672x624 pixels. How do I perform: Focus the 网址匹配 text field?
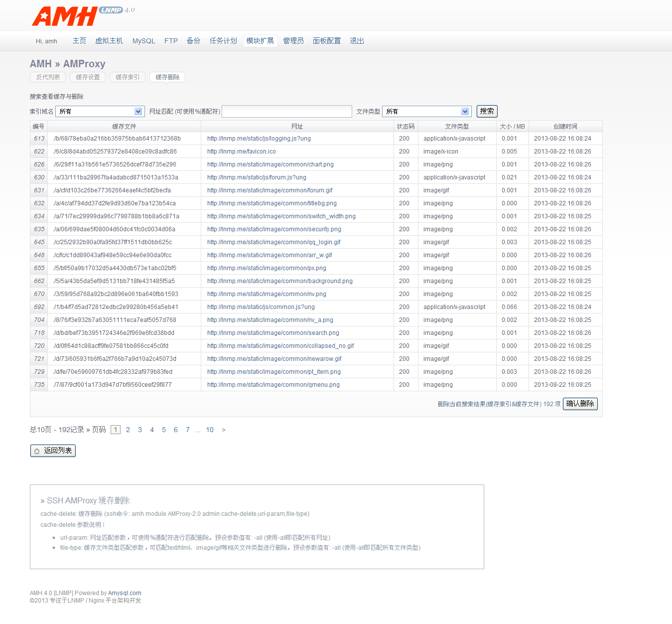pos(287,112)
